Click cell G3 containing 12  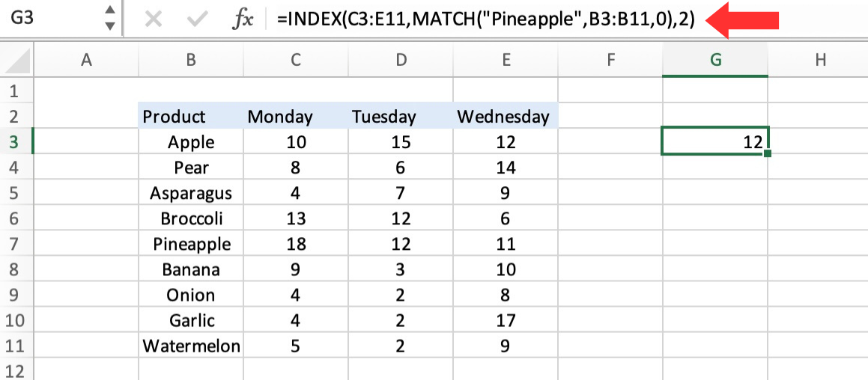pos(715,142)
